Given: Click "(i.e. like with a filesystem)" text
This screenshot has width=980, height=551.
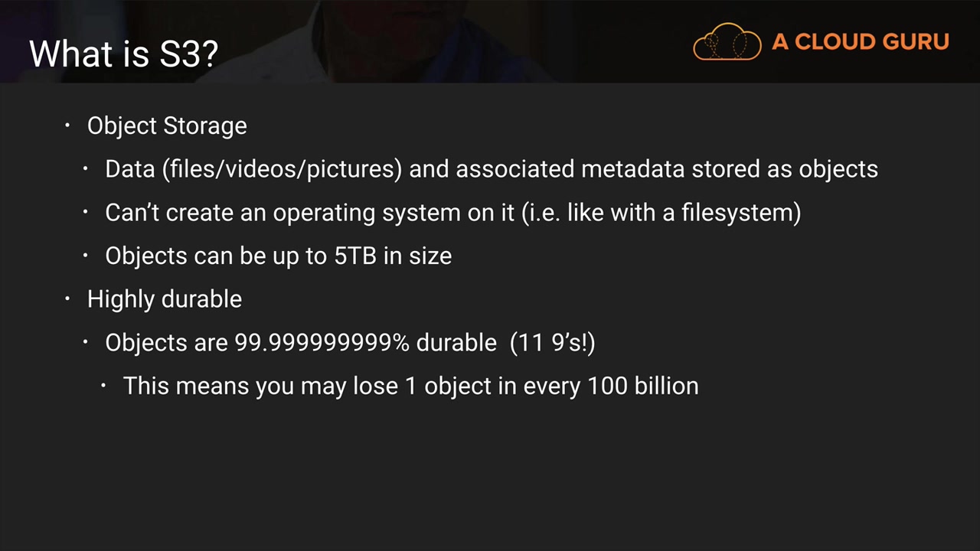Looking at the screenshot, I should (x=661, y=213).
